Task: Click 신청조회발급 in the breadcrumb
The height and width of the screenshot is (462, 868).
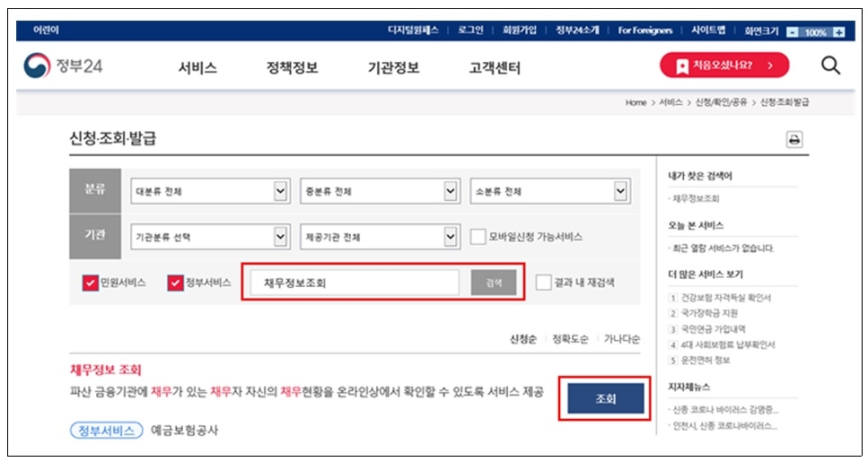Action: 785,102
